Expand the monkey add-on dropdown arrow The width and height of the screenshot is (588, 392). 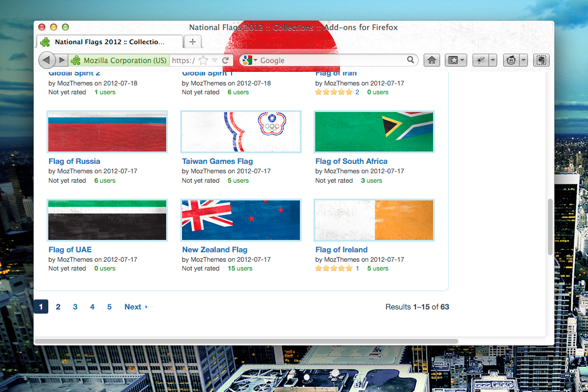pos(524,60)
